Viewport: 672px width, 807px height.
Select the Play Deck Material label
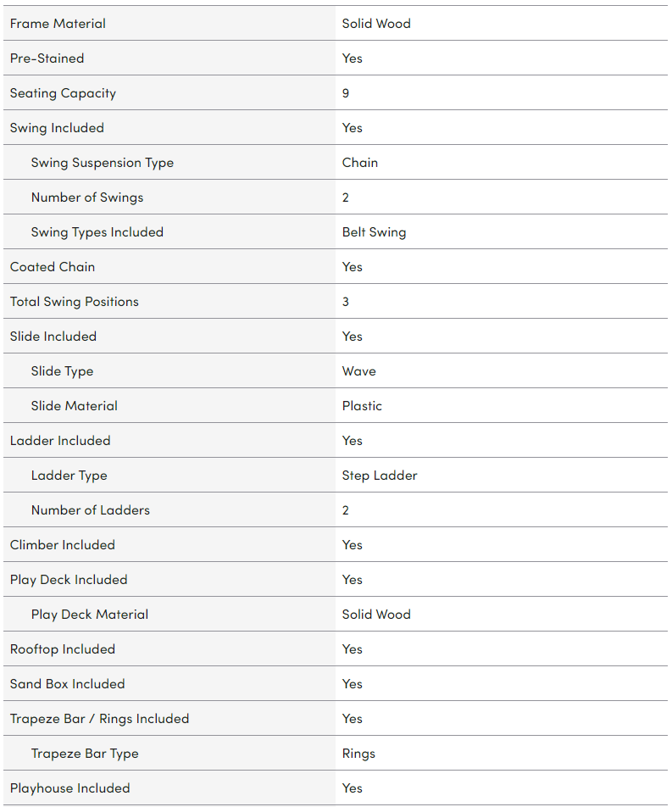(89, 615)
